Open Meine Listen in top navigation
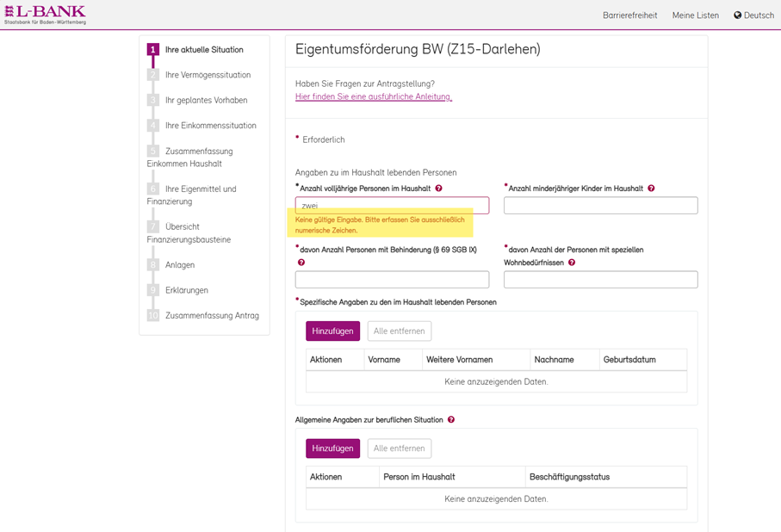Image resolution: width=781 pixels, height=532 pixels. [695, 15]
